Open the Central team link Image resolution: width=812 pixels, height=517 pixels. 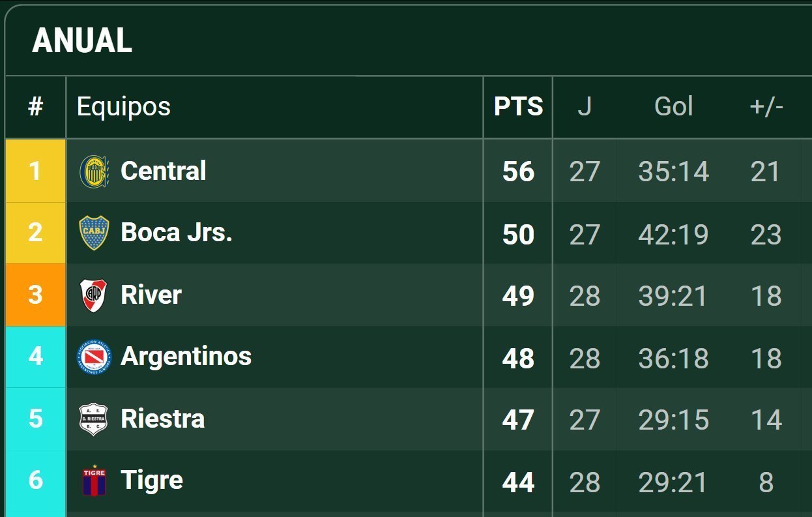point(164,171)
